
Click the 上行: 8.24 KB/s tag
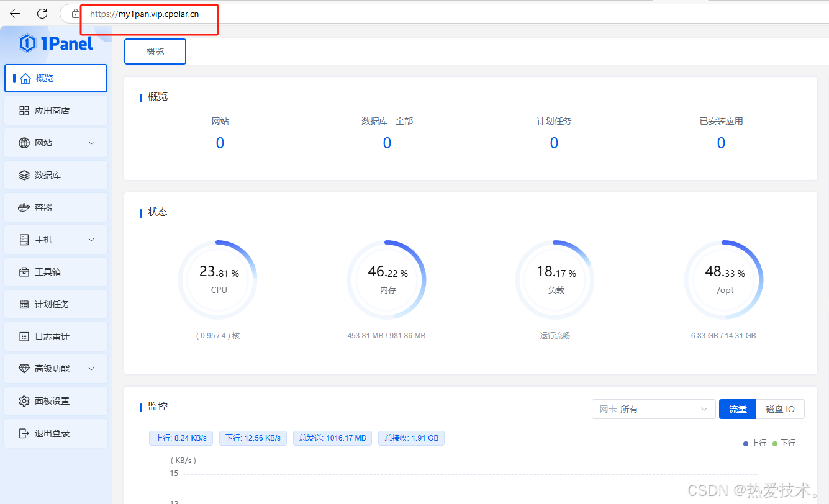181,438
